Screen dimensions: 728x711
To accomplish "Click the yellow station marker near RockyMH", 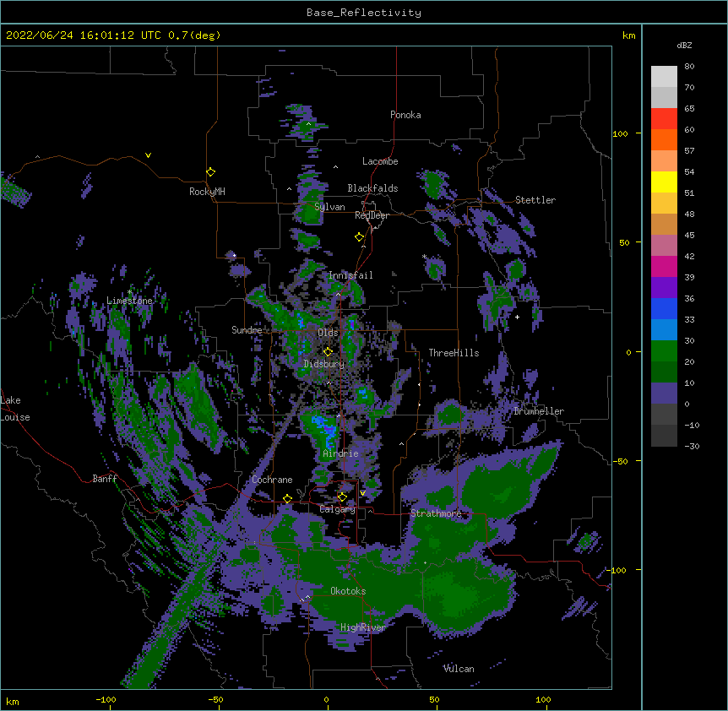I will [x=210, y=172].
